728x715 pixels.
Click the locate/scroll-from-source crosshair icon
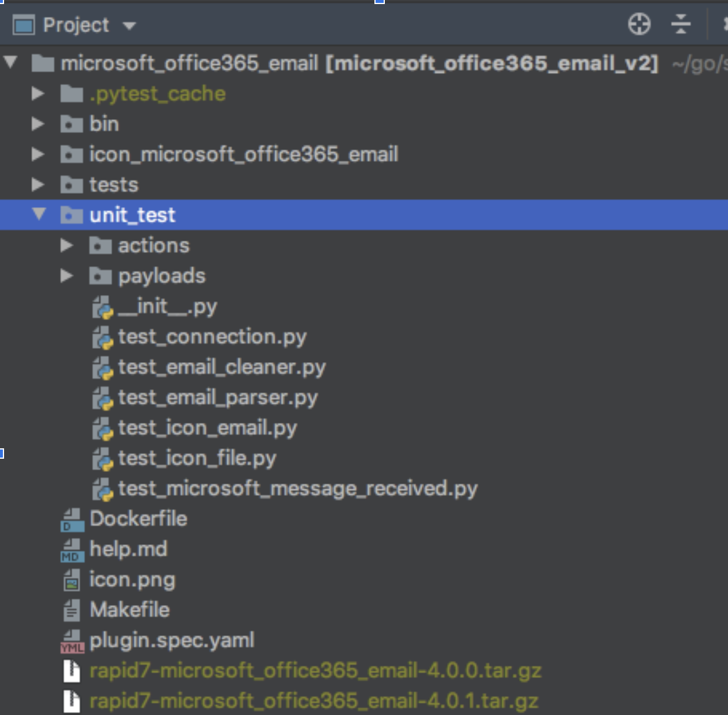coord(639,25)
